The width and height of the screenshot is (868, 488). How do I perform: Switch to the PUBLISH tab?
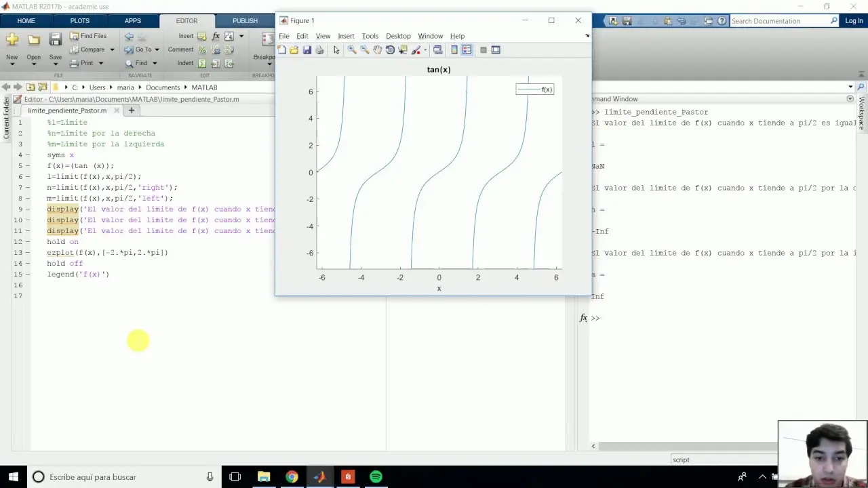pos(245,20)
